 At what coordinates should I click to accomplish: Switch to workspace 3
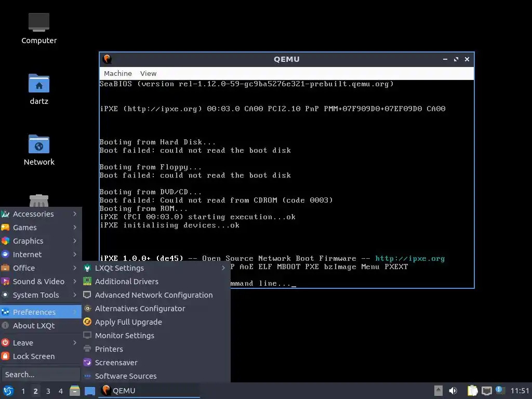click(48, 391)
